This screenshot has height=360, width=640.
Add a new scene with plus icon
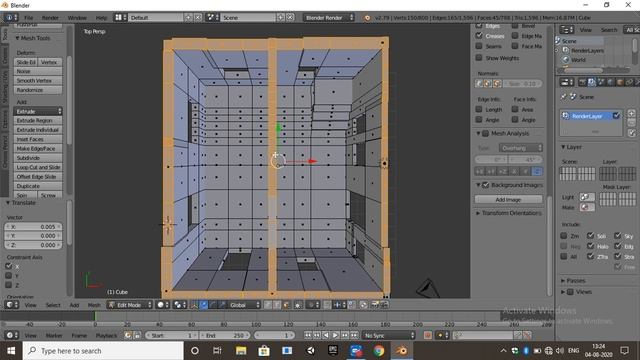[x=281, y=18]
